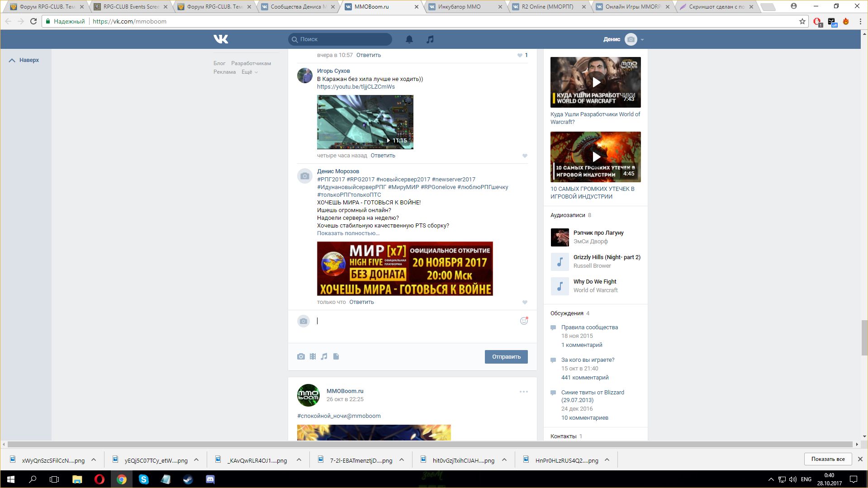Open Денис profile dropdown arrow

click(x=642, y=40)
